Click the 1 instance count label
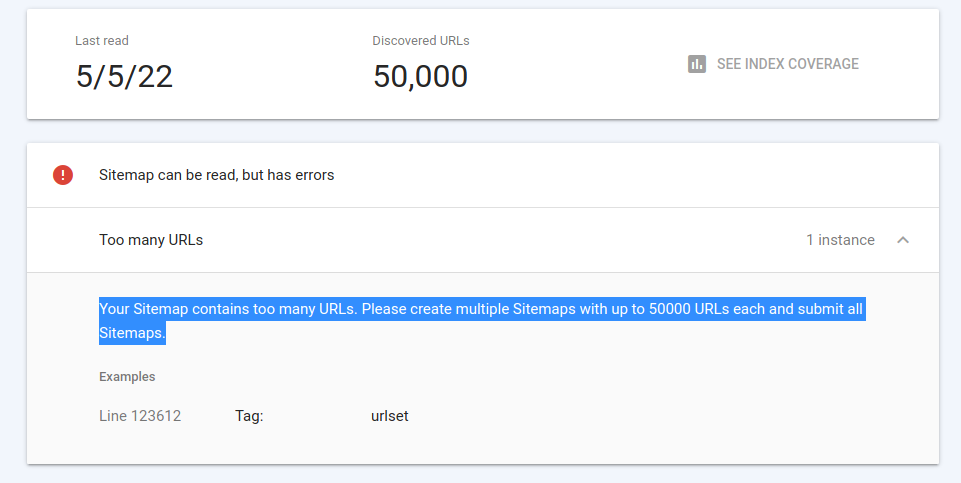Viewport: 961px width, 483px height. coord(840,240)
